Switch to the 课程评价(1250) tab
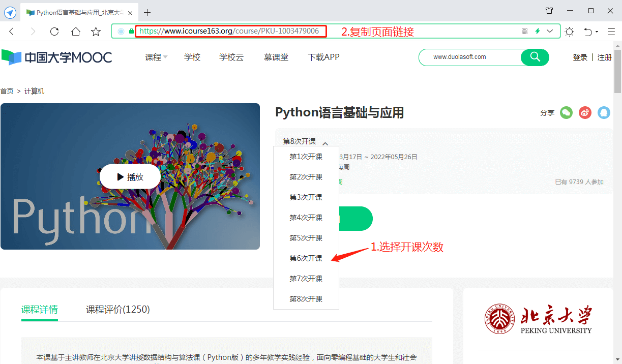Viewport: 622px width, 364px height. [118, 310]
